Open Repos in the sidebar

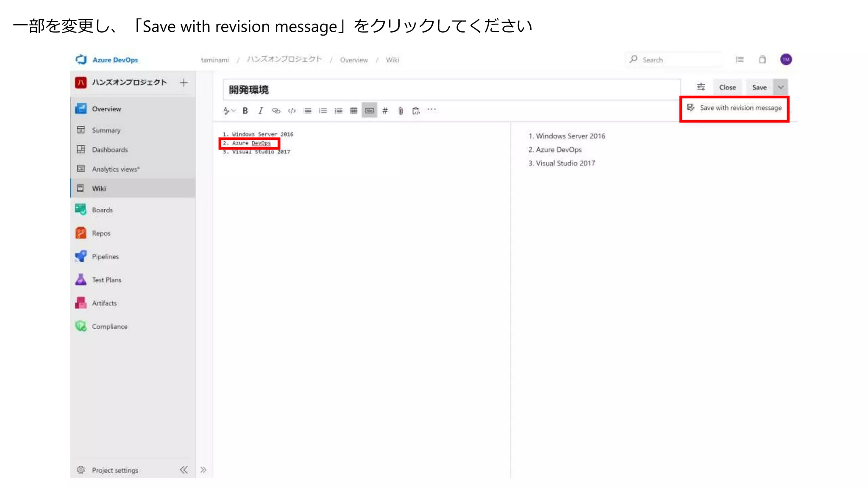pyautogui.click(x=133, y=233)
